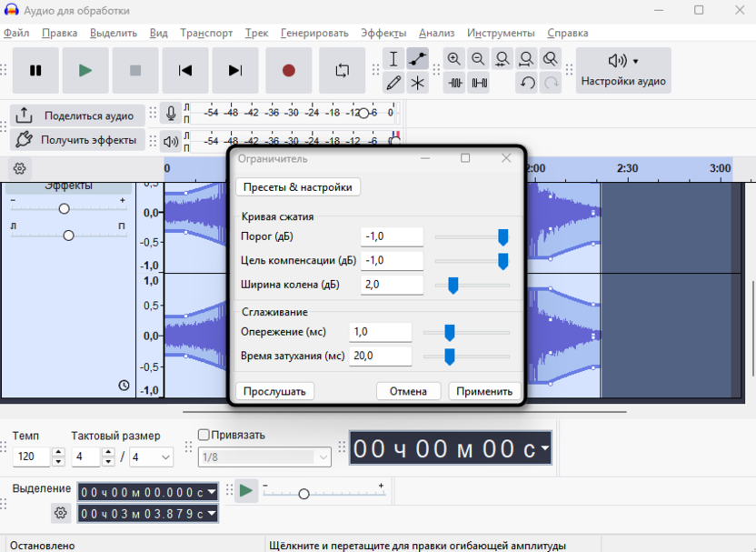This screenshot has width=756, height=552.
Task: Open Пресеты & настройки in the dialog
Action: (297, 187)
